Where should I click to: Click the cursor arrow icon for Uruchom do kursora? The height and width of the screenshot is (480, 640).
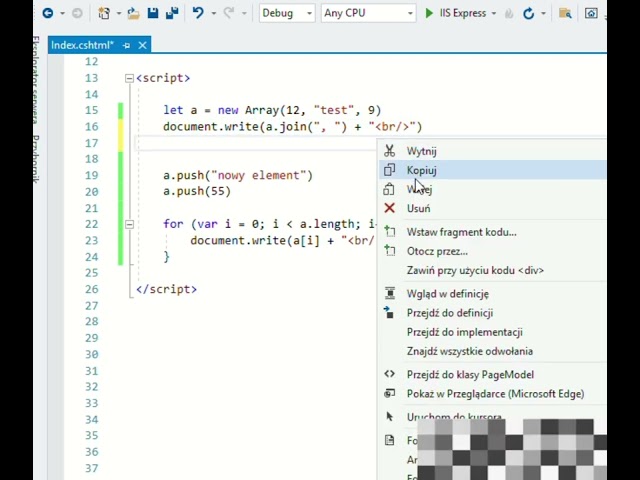(389, 416)
